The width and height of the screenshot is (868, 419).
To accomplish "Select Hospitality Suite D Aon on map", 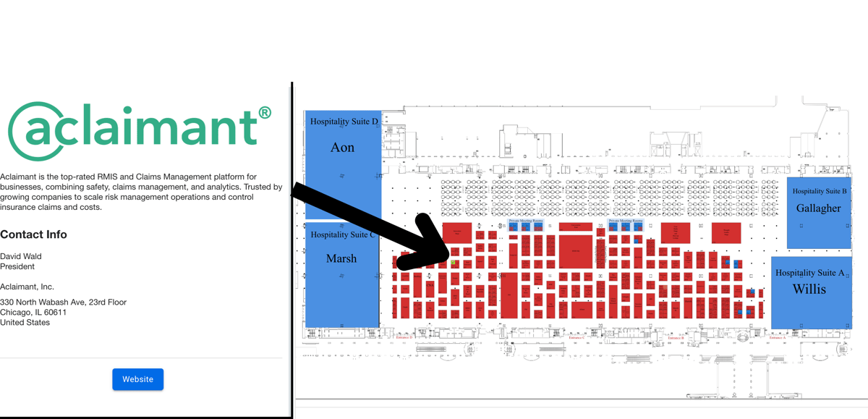I will [x=343, y=164].
